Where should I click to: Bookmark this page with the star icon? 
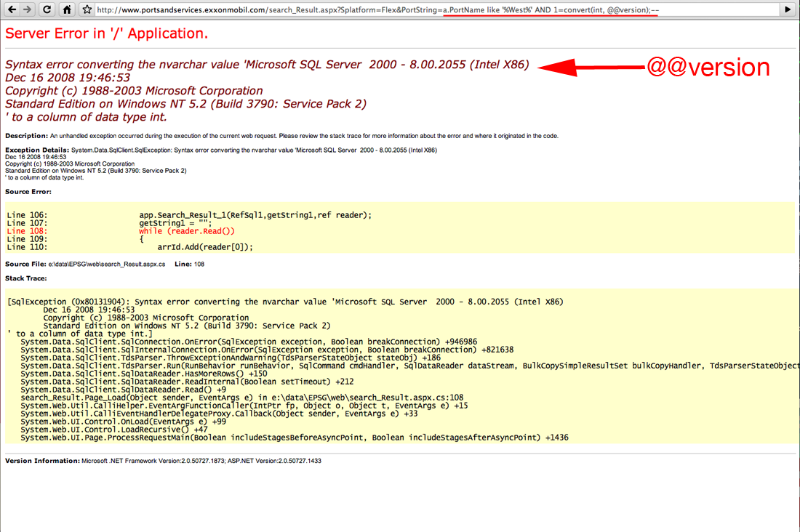coord(87,9)
